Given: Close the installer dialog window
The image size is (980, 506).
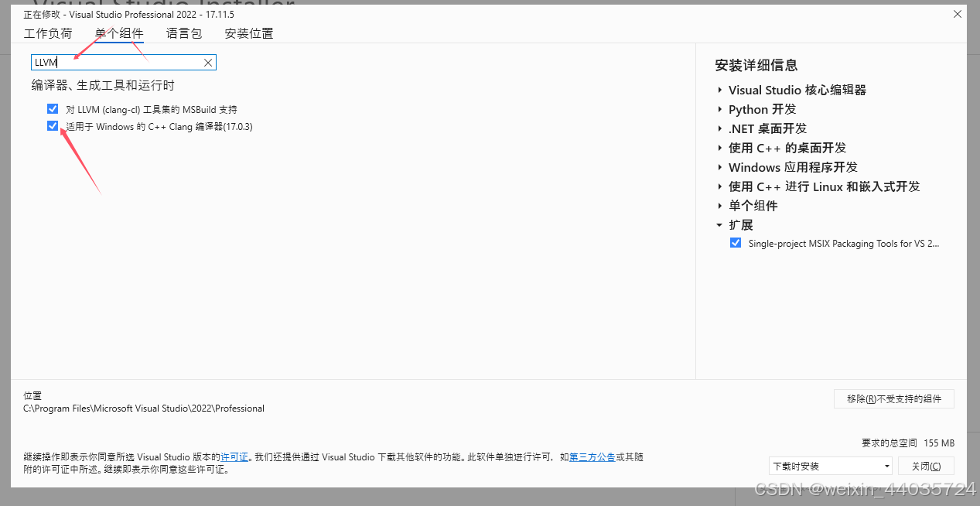Looking at the screenshot, I should coord(958,14).
